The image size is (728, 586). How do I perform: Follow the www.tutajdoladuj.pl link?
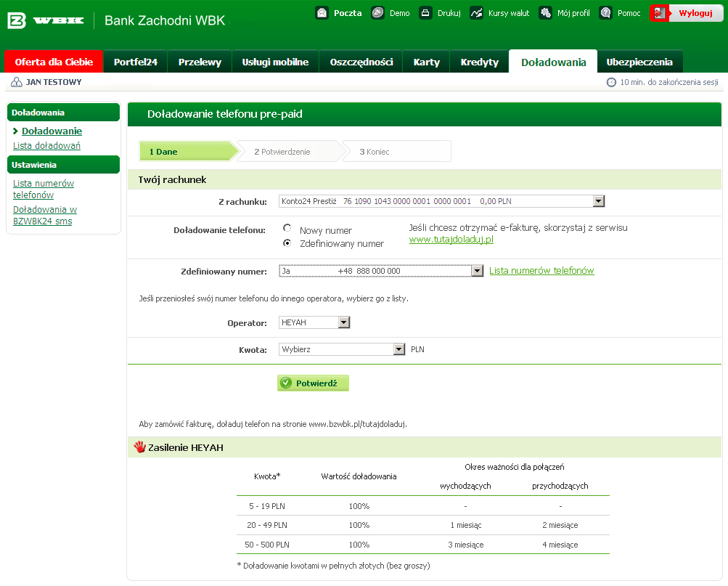[x=451, y=240]
